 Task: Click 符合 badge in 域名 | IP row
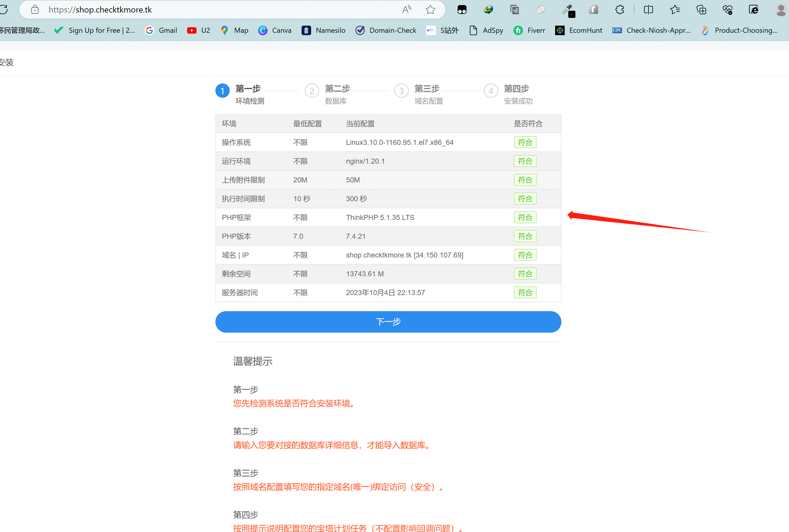click(x=525, y=255)
